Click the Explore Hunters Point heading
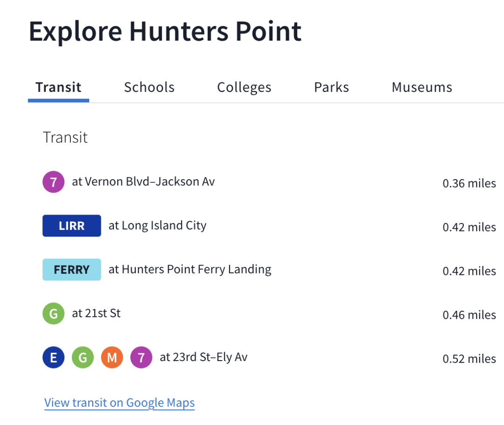504x425 pixels. pyautogui.click(x=165, y=31)
